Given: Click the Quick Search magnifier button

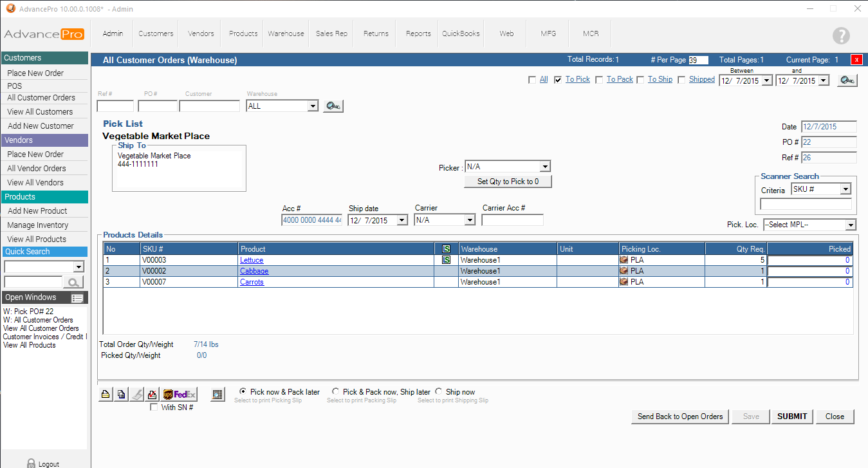Looking at the screenshot, I should pyautogui.click(x=74, y=282).
